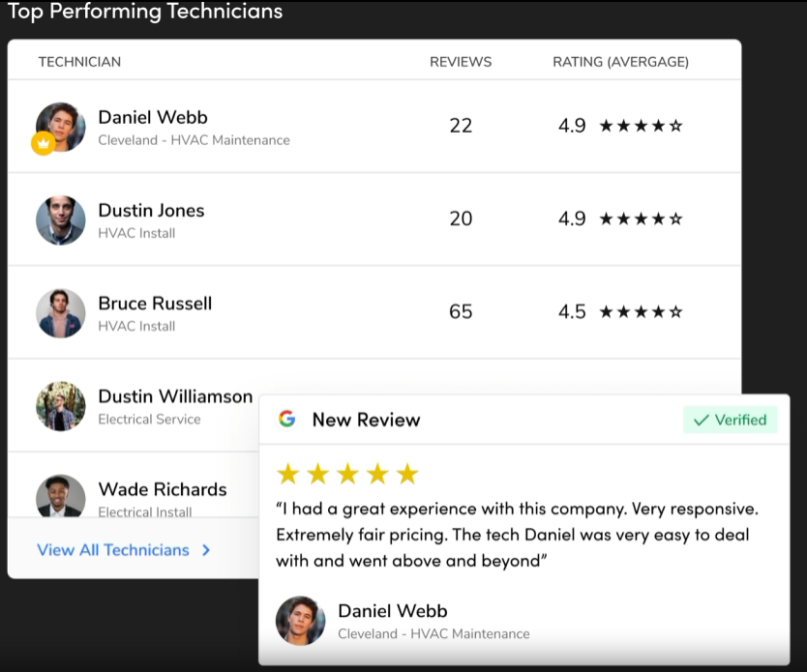Select the Dustin Williamson name
Image resolution: width=807 pixels, height=672 pixels.
(175, 396)
